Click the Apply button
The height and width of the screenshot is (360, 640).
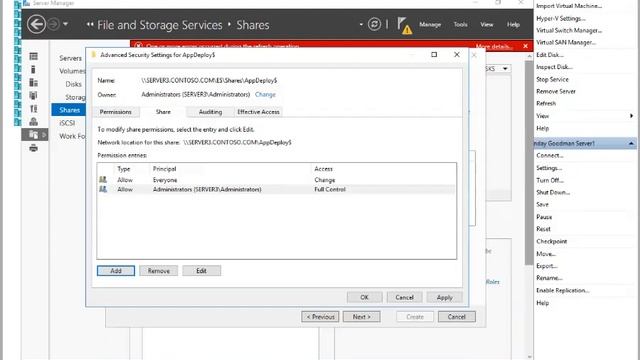point(444,297)
